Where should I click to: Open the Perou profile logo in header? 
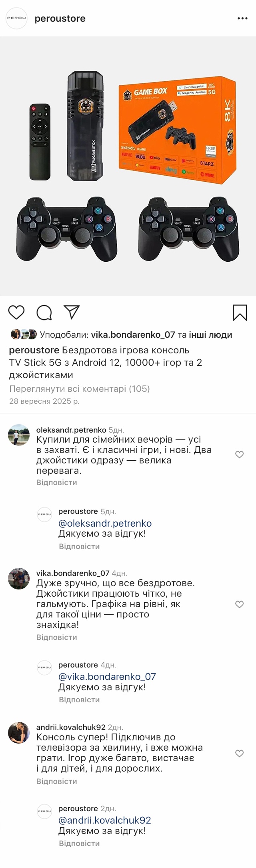(x=16, y=18)
